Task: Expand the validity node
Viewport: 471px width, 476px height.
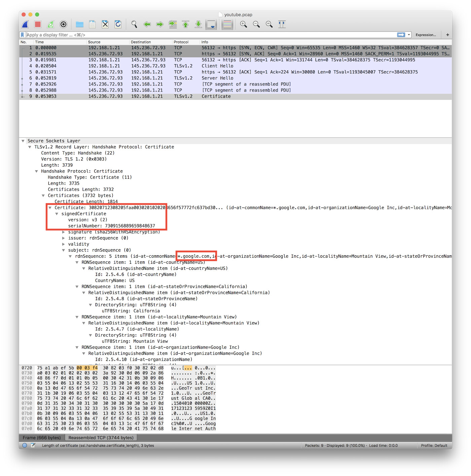Action: coord(63,244)
